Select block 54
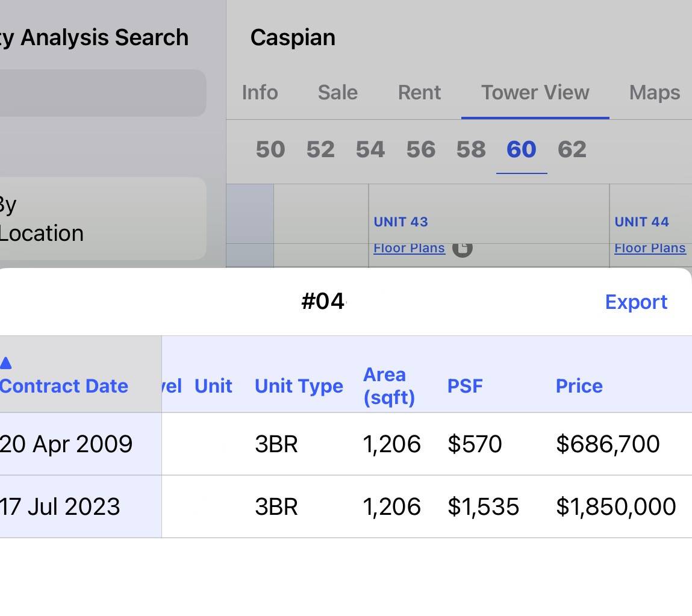The width and height of the screenshot is (692, 616). [370, 149]
